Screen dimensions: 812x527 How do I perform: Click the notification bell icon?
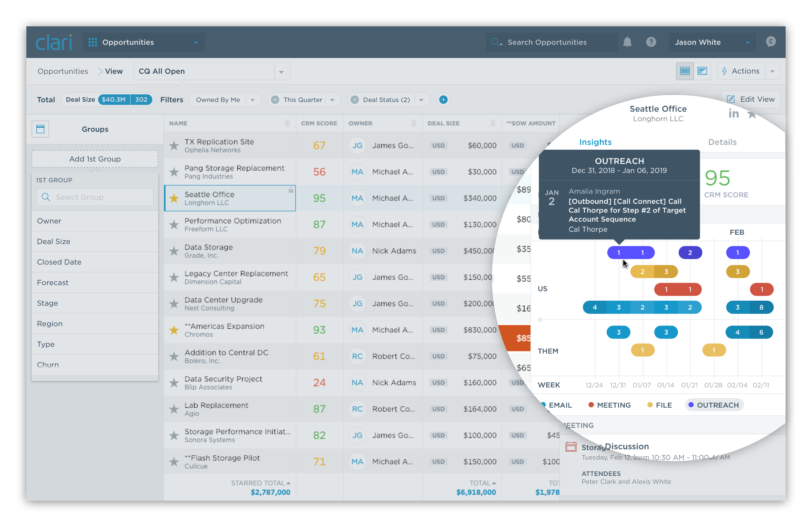pyautogui.click(x=626, y=41)
